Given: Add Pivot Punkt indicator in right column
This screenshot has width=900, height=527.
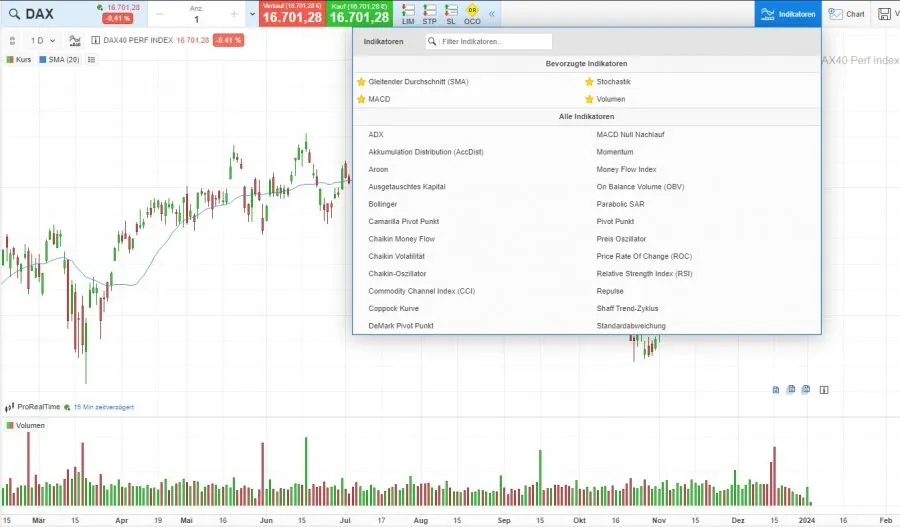Looking at the screenshot, I should pyautogui.click(x=615, y=221).
